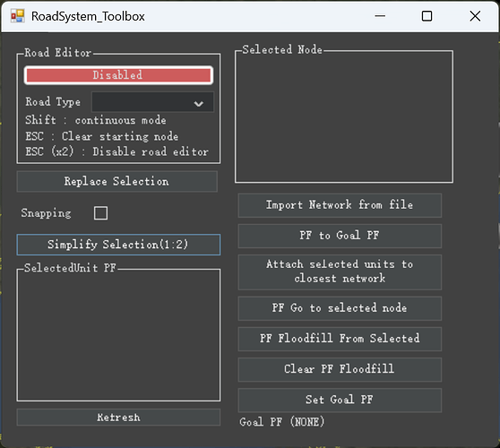Click the Clear PF Floodfill button
This screenshot has height=448, width=500.
[x=340, y=369]
